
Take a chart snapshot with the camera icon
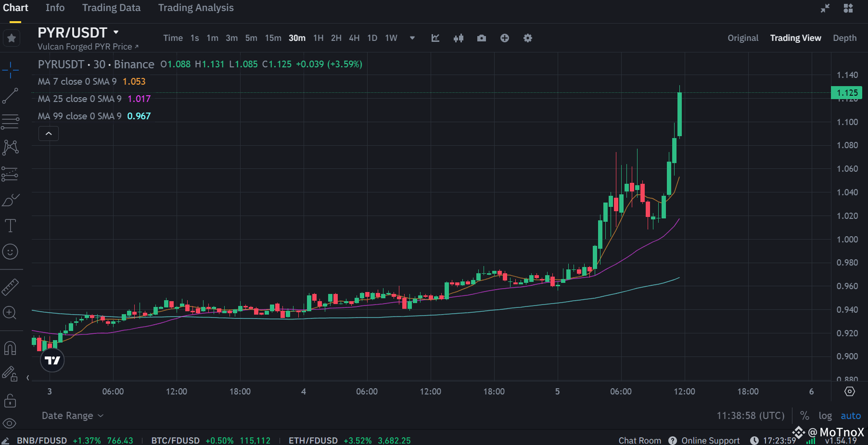pyautogui.click(x=482, y=38)
